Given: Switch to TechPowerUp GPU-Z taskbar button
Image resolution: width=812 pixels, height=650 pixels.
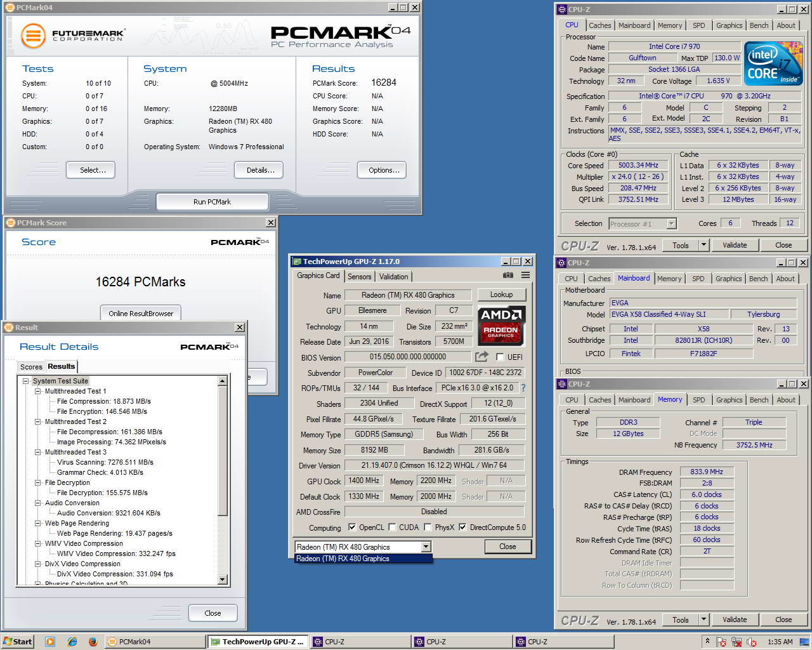Looking at the screenshot, I should tap(258, 642).
